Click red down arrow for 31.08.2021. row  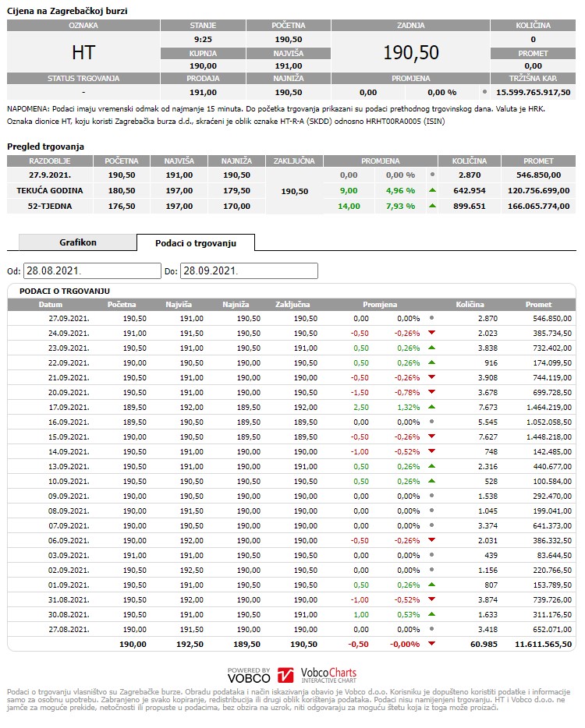tap(431, 599)
